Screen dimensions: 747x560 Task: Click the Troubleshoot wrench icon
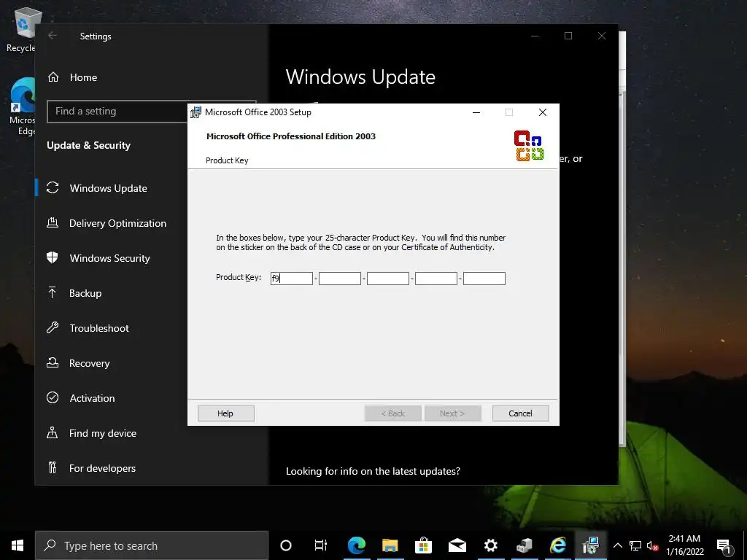tap(53, 327)
